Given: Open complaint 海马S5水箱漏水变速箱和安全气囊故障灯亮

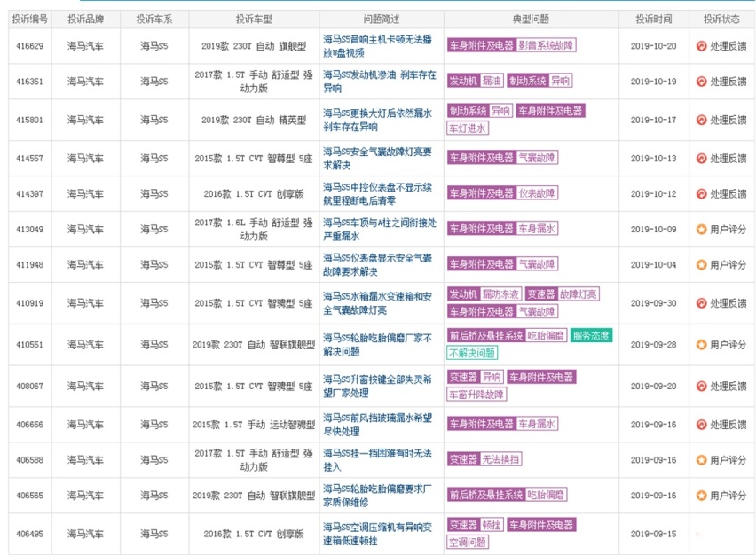Looking at the screenshot, I should [x=377, y=303].
